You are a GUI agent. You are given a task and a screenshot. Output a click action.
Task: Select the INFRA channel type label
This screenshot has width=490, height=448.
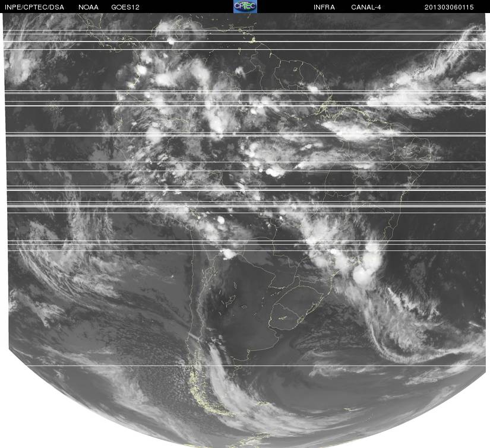click(324, 7)
